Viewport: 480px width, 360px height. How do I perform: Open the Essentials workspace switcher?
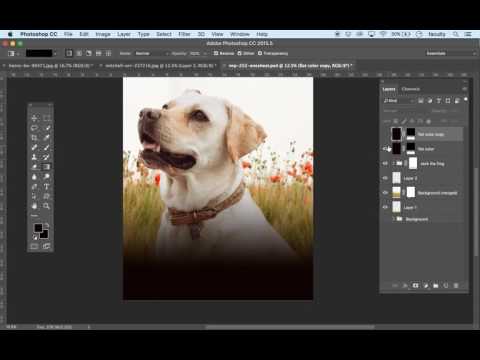[x=451, y=53]
